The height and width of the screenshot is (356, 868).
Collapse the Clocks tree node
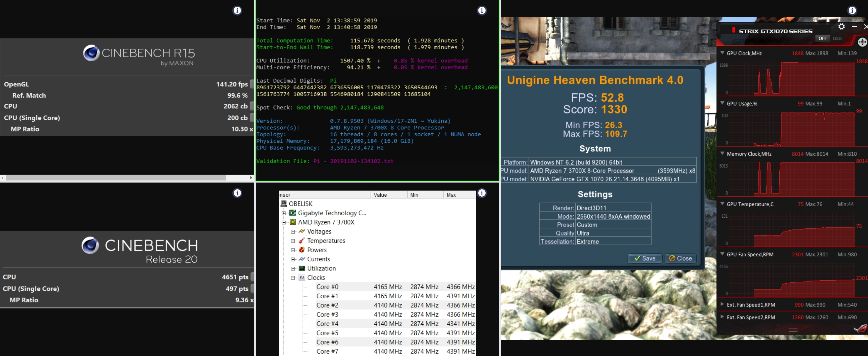pyautogui.click(x=293, y=277)
